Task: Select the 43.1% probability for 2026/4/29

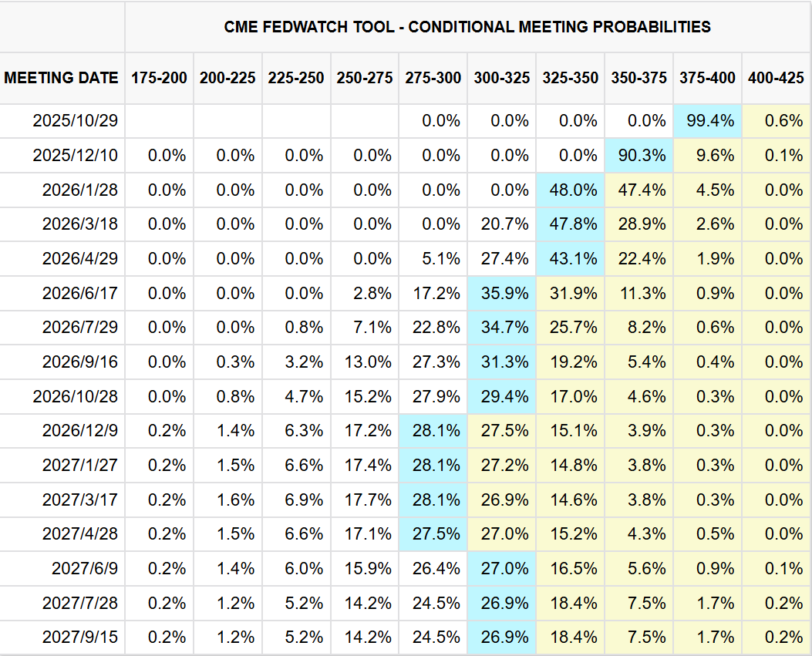Action: (x=570, y=259)
